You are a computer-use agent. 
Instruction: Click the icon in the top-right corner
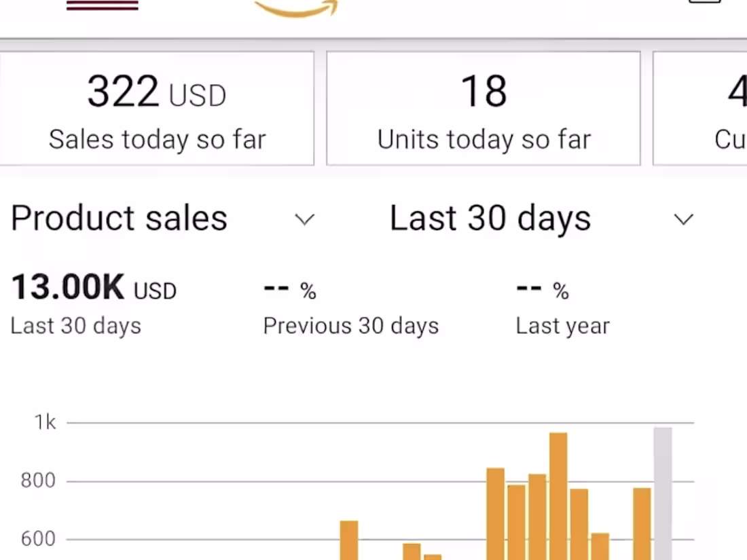coord(705,3)
